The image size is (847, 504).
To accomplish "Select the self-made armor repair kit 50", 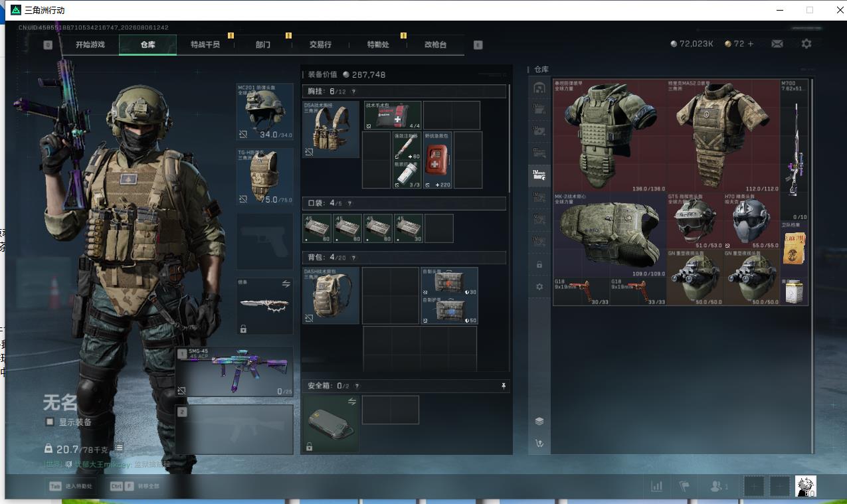I will pyautogui.click(x=450, y=310).
